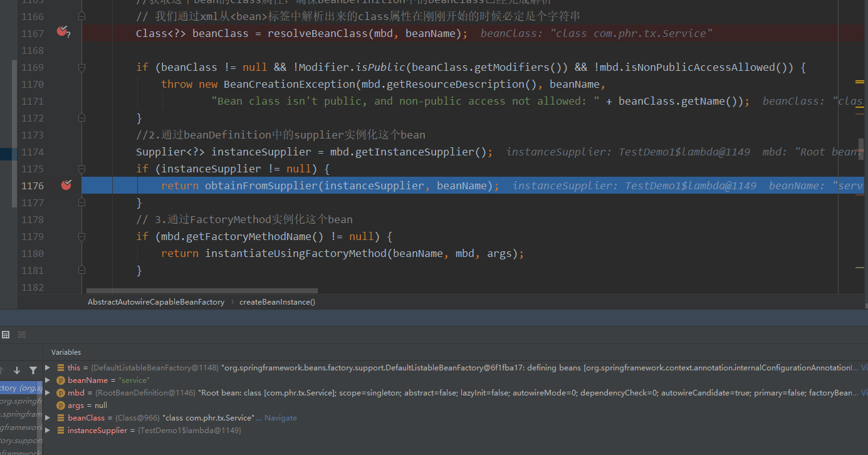
Task: Click line number 1174 in the gutter
Action: tap(33, 152)
